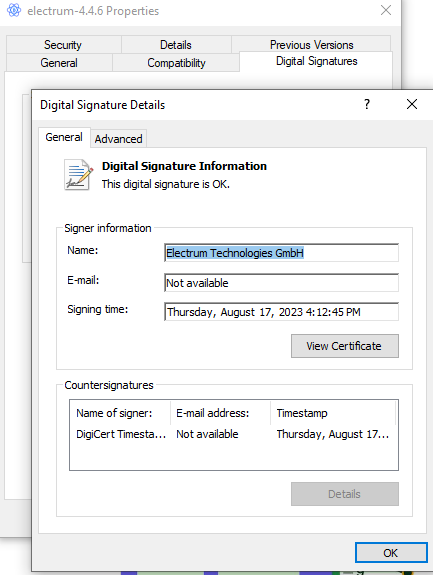Click the countersignature 'Not available' email cell

(x=208, y=434)
